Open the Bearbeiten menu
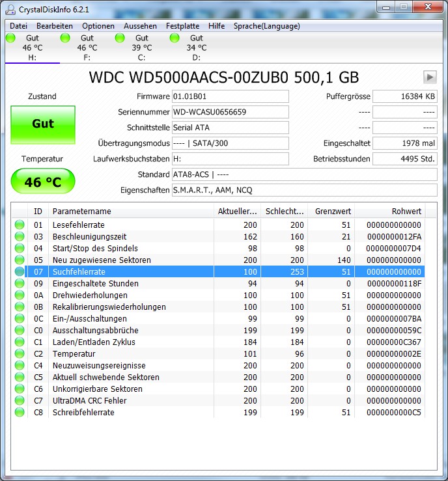The width and height of the screenshot is (448, 481). pyautogui.click(x=55, y=26)
